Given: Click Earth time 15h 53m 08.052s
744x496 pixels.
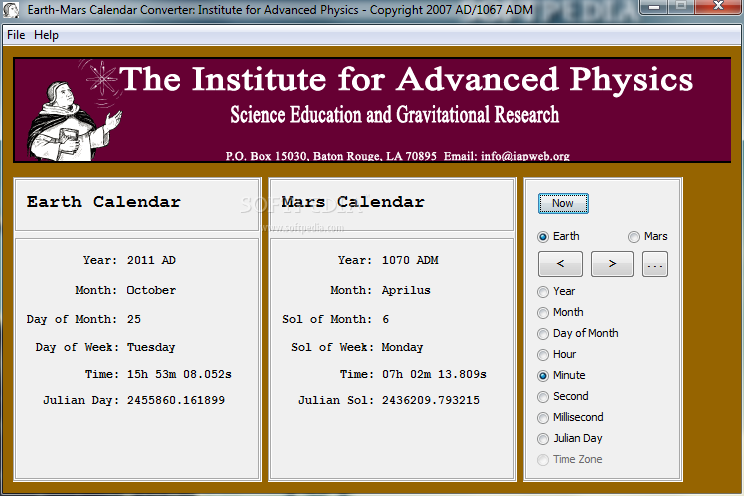Looking at the screenshot, I should point(179,374).
